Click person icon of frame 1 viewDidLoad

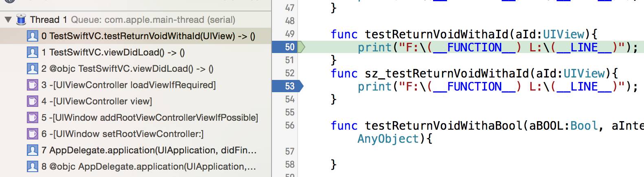click(x=32, y=52)
